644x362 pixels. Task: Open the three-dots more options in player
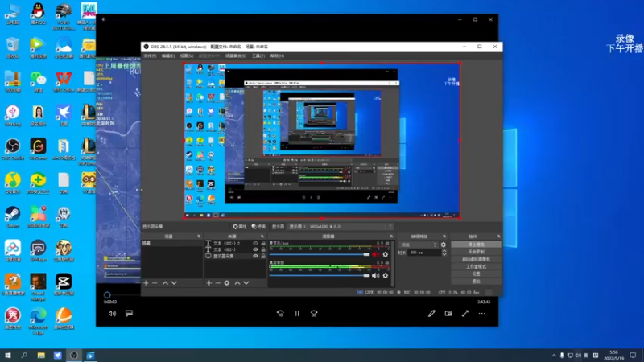(482, 313)
